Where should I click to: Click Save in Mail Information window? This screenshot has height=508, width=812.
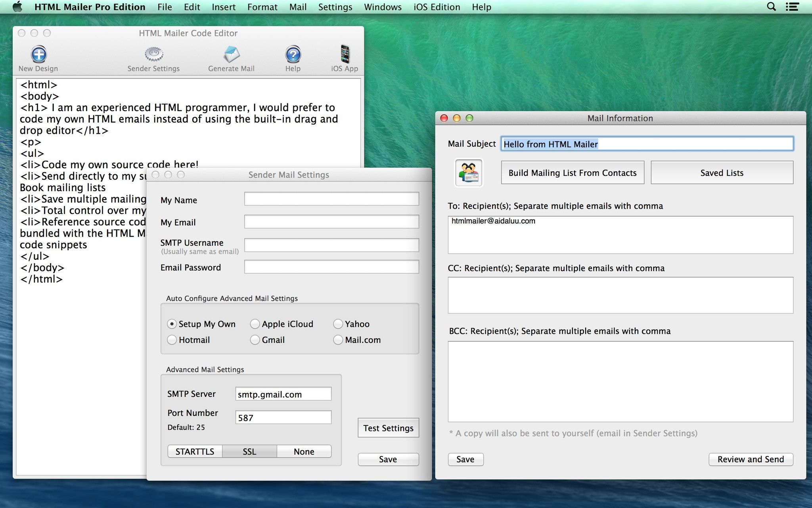[465, 459]
